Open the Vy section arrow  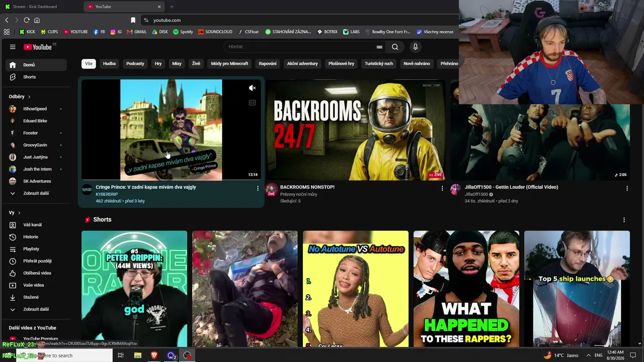pyautogui.click(x=19, y=213)
